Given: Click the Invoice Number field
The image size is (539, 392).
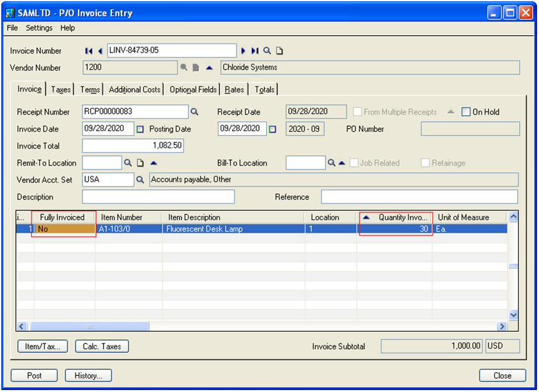Looking at the screenshot, I should (172, 51).
